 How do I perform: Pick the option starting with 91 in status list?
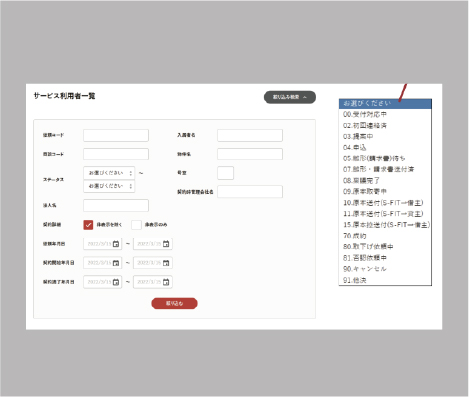[x=385, y=280]
